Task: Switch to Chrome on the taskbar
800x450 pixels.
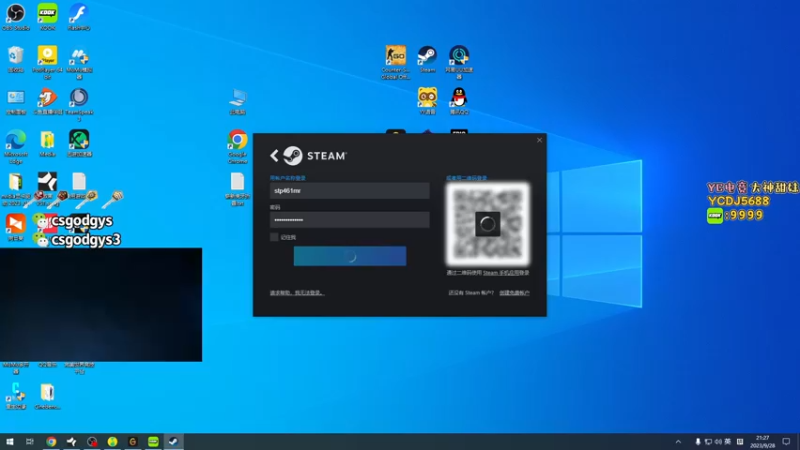Action: point(51,442)
